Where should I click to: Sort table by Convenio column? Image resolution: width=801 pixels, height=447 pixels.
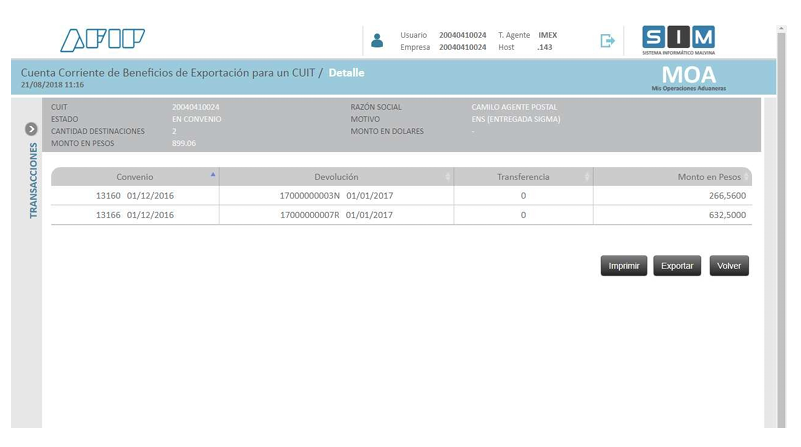(x=135, y=177)
